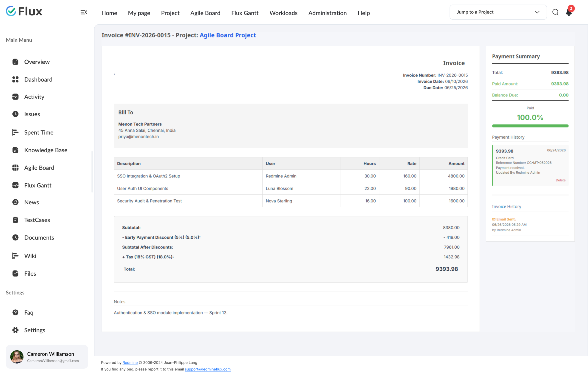Click the green paid progress bar
Screen dimensions: 588x376
[530, 126]
